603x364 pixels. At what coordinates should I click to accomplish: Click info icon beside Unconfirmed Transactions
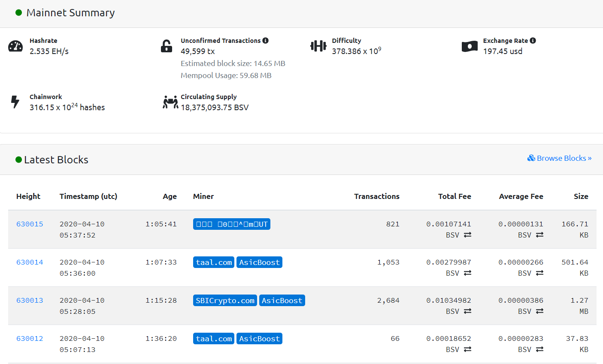pos(266,41)
